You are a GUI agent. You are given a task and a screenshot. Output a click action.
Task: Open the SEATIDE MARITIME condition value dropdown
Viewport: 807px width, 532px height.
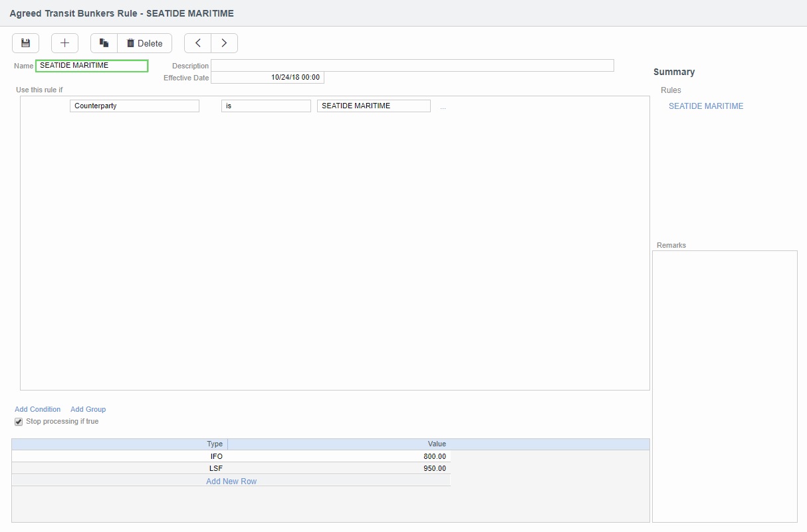click(x=374, y=106)
